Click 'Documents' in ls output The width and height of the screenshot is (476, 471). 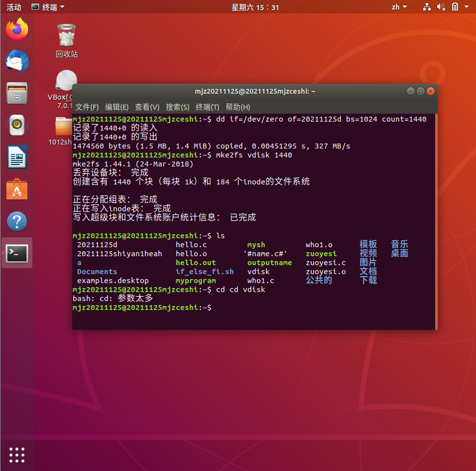pyautogui.click(x=97, y=272)
